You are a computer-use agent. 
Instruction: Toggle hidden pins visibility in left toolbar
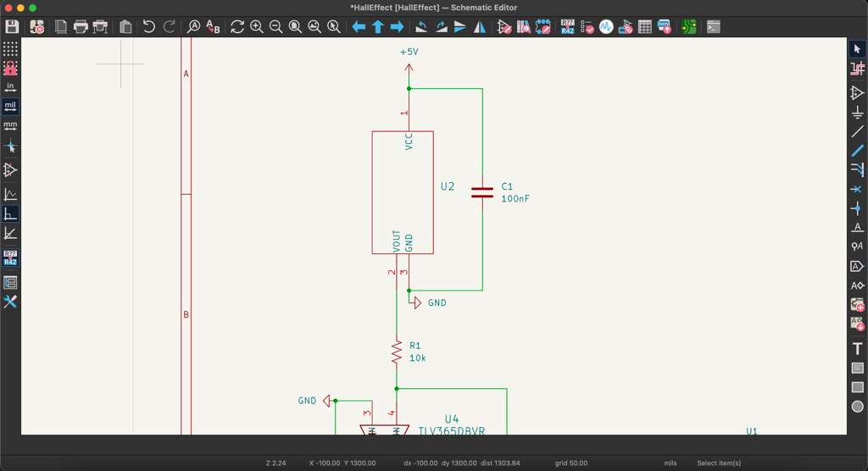tap(10, 170)
